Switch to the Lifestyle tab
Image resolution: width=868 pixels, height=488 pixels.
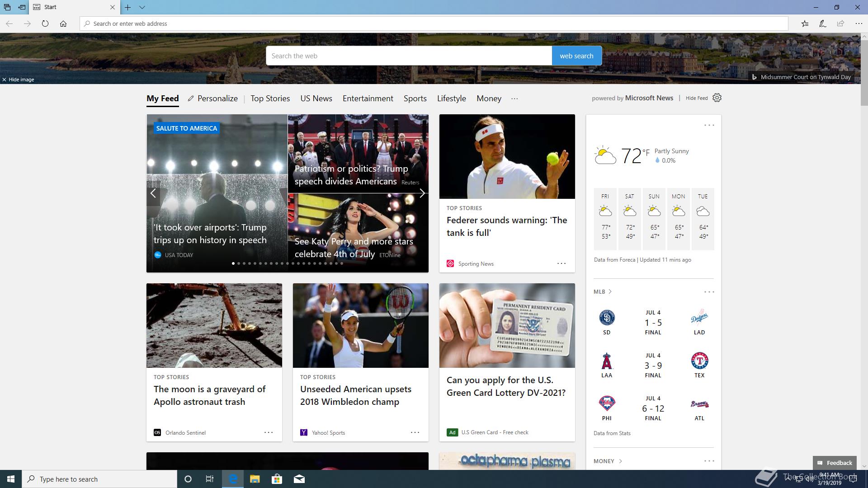[x=452, y=99]
